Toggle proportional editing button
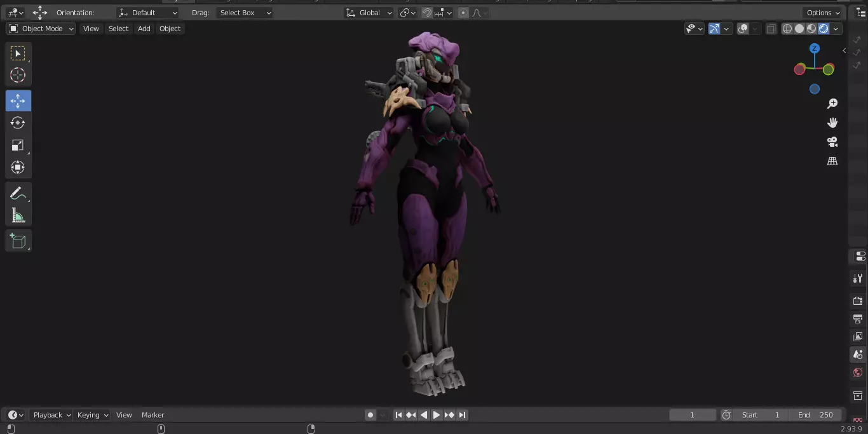The width and height of the screenshot is (868, 434). [x=463, y=13]
